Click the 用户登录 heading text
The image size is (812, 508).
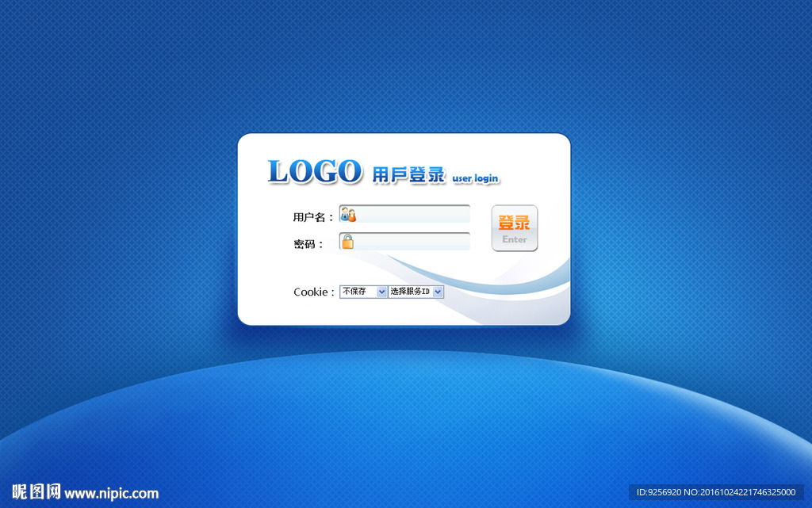pyautogui.click(x=408, y=175)
